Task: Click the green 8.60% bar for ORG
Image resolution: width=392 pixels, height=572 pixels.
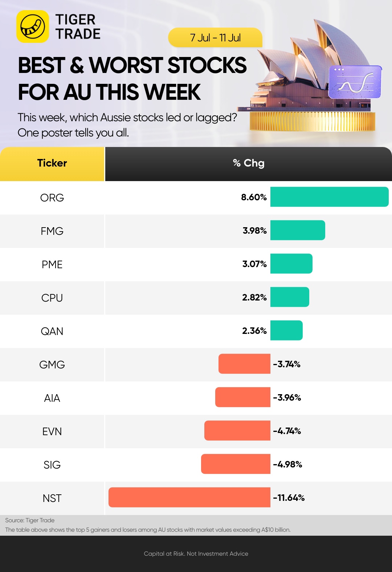Action: (330, 197)
